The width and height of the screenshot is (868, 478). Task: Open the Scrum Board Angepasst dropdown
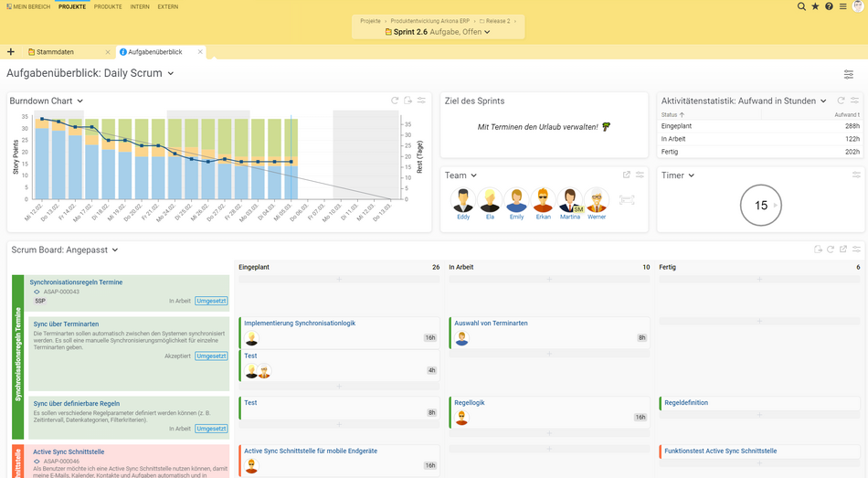click(x=115, y=250)
